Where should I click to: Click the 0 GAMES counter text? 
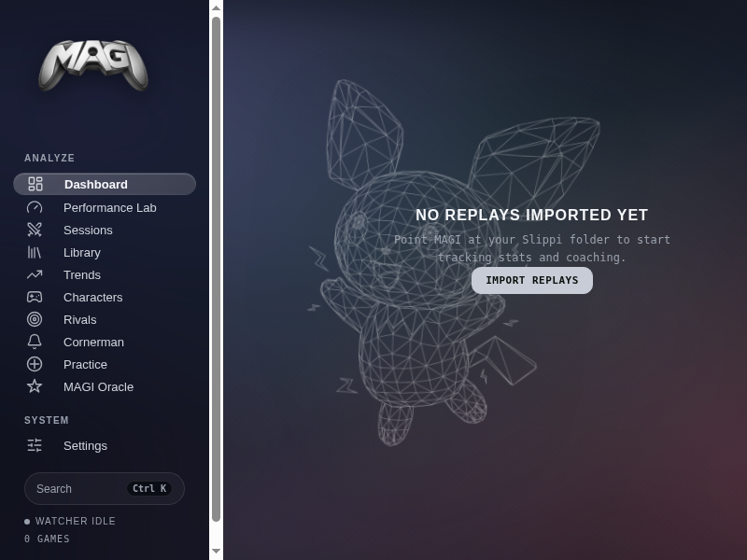tap(47, 539)
